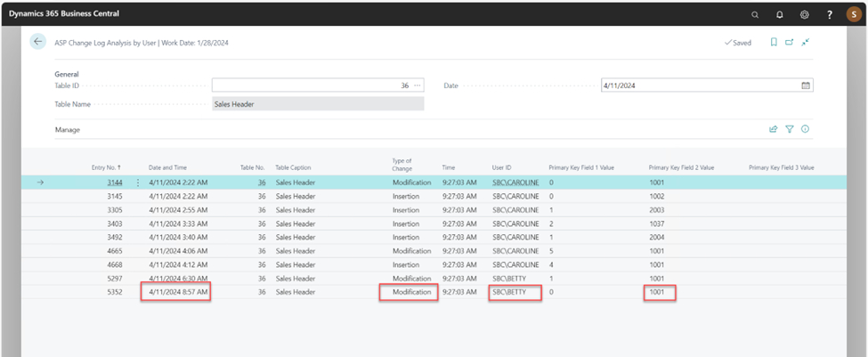Sort by Date and Time column header
The image size is (868, 357).
[x=167, y=167]
